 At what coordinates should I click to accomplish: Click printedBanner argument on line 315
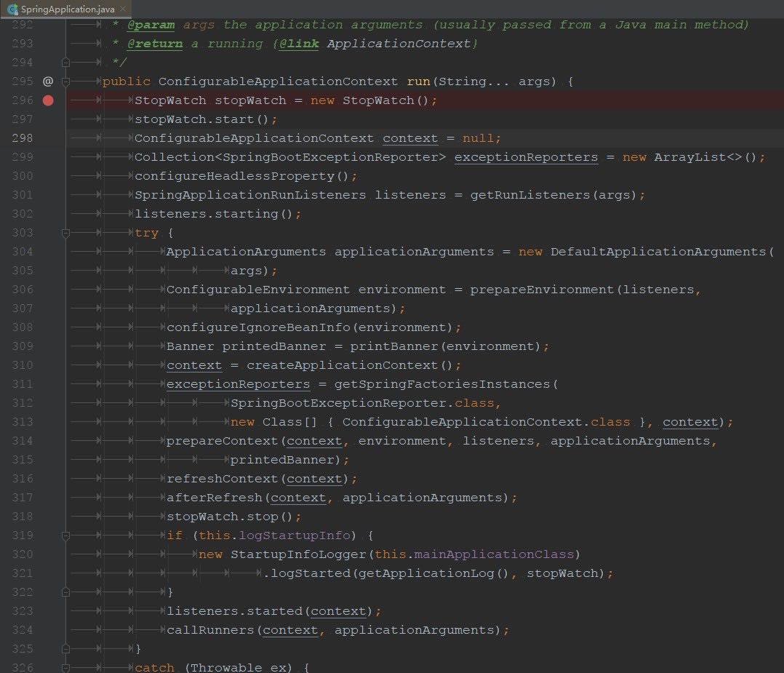[x=282, y=460]
